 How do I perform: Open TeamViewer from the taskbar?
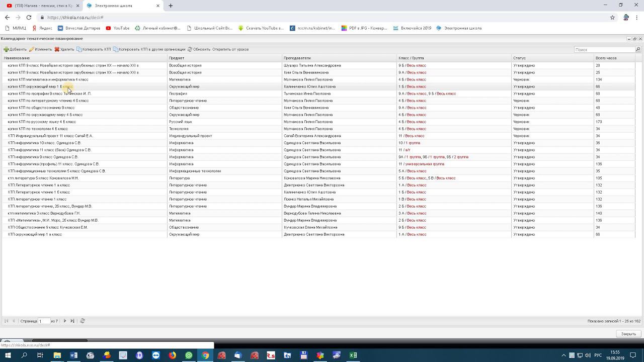156,355
